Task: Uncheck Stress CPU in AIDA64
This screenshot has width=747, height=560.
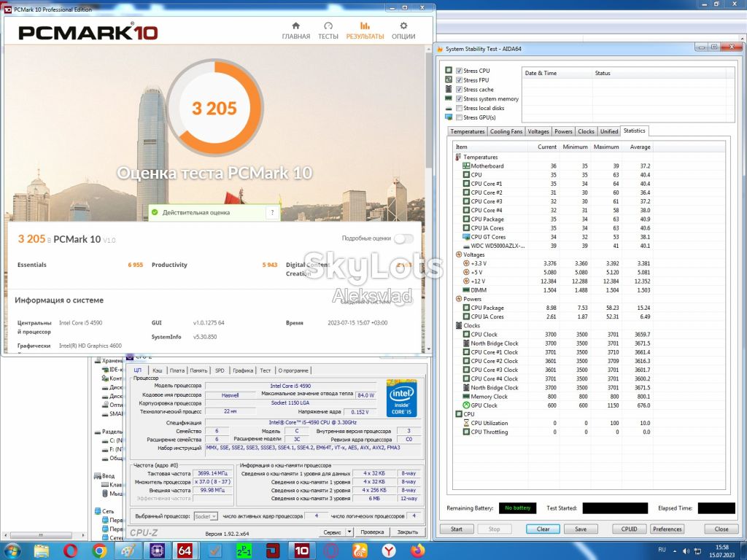Action: click(460, 71)
